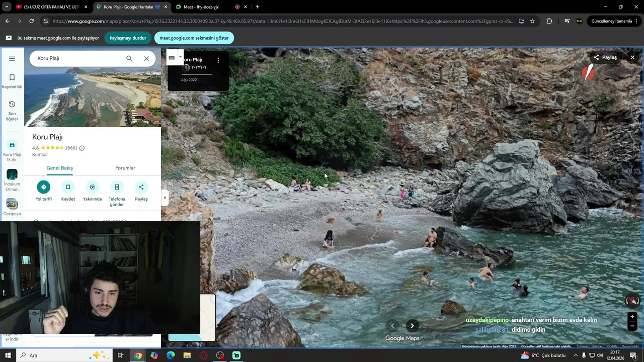Open a new browser tab
Viewport: 644px width, 362px height.
click(x=258, y=7)
